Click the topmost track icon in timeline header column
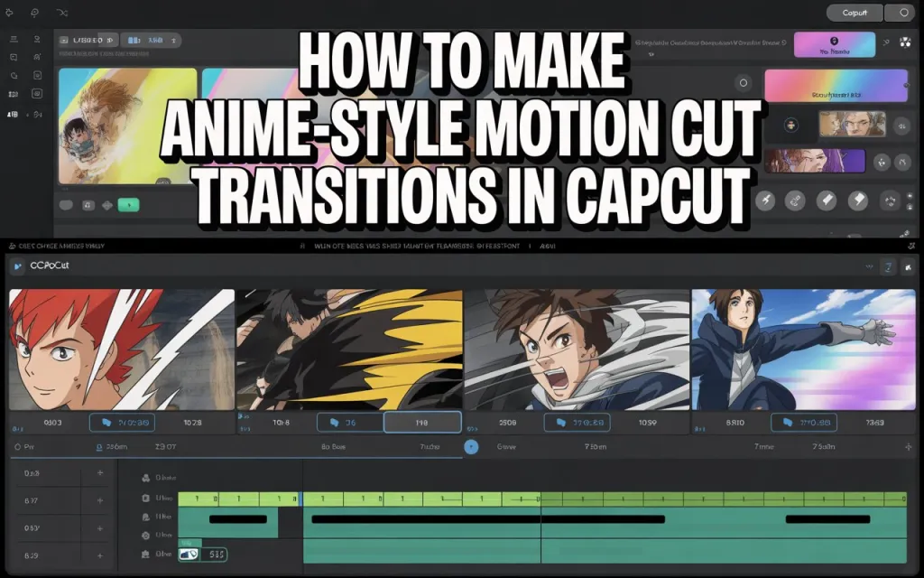The width and height of the screenshot is (924, 578). tap(146, 478)
